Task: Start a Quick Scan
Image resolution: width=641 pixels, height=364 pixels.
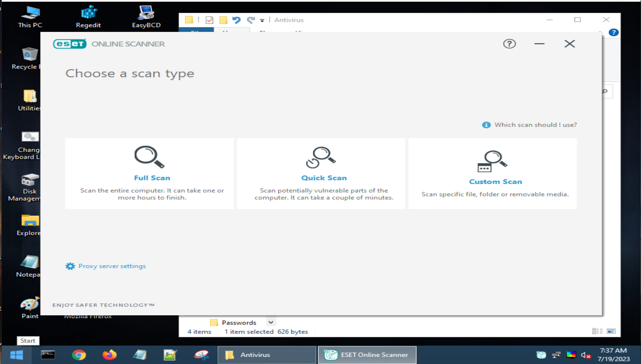Action: (x=321, y=174)
